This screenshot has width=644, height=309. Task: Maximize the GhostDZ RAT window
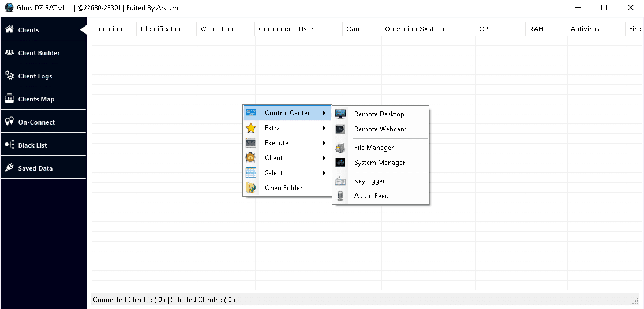pyautogui.click(x=604, y=8)
